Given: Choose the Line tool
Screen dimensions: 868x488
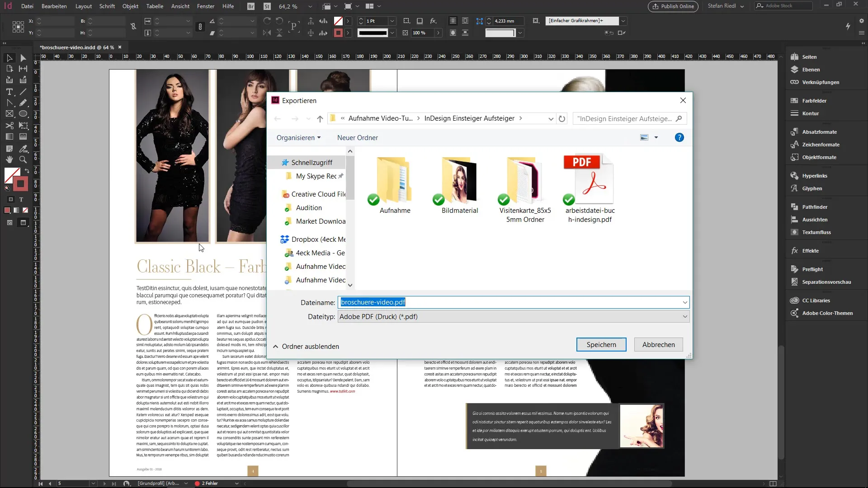Looking at the screenshot, I should tap(23, 92).
